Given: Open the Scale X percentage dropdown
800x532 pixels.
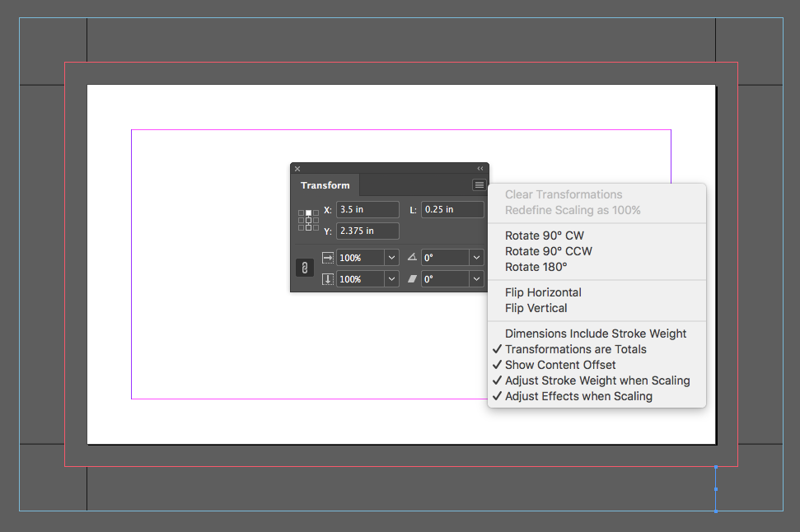Looking at the screenshot, I should tap(391, 258).
